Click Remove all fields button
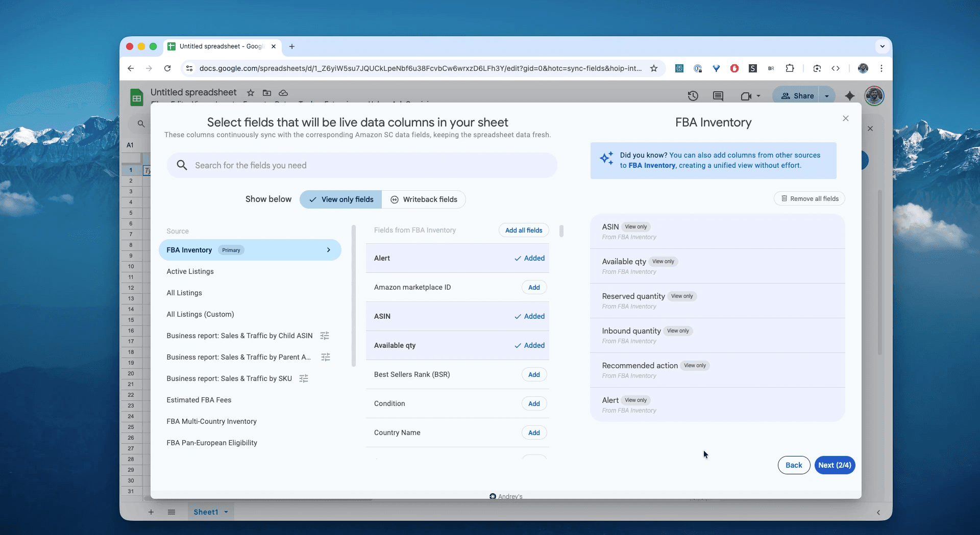Image resolution: width=980 pixels, height=535 pixels. coord(810,198)
